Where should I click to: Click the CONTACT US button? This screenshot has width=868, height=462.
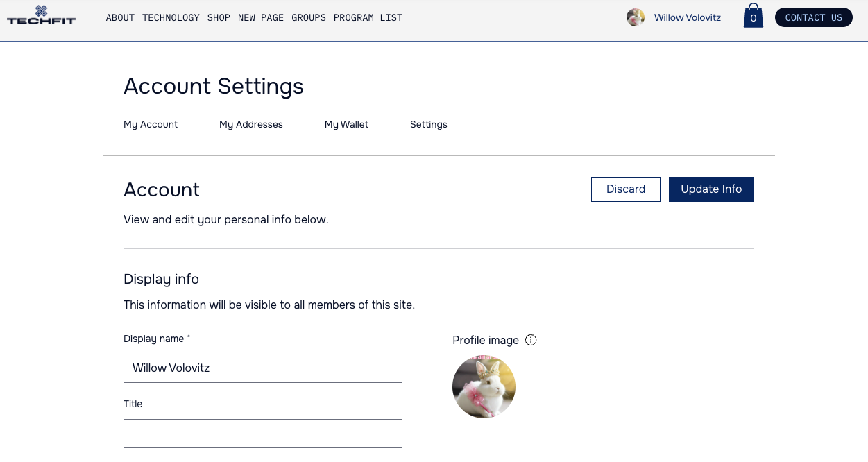(814, 17)
